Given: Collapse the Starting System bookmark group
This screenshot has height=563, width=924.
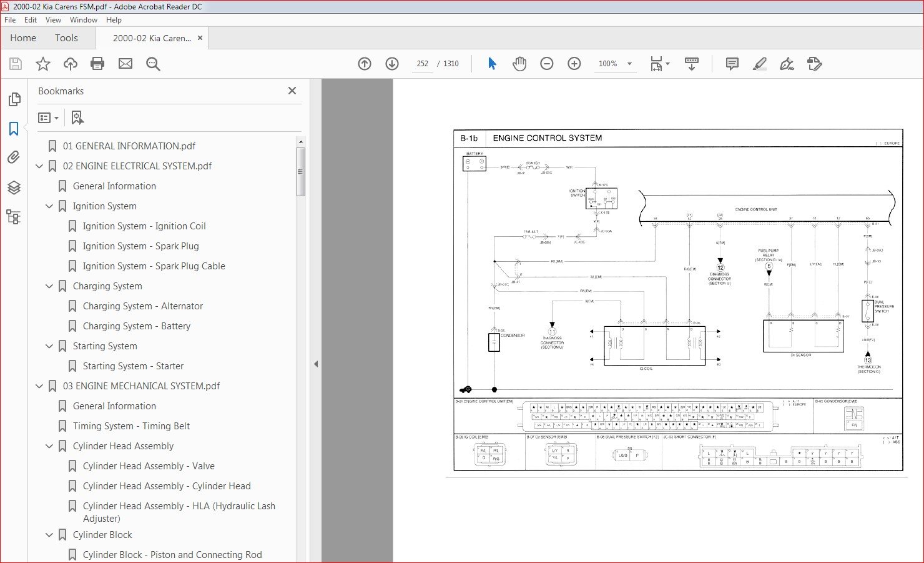Looking at the screenshot, I should (x=49, y=346).
